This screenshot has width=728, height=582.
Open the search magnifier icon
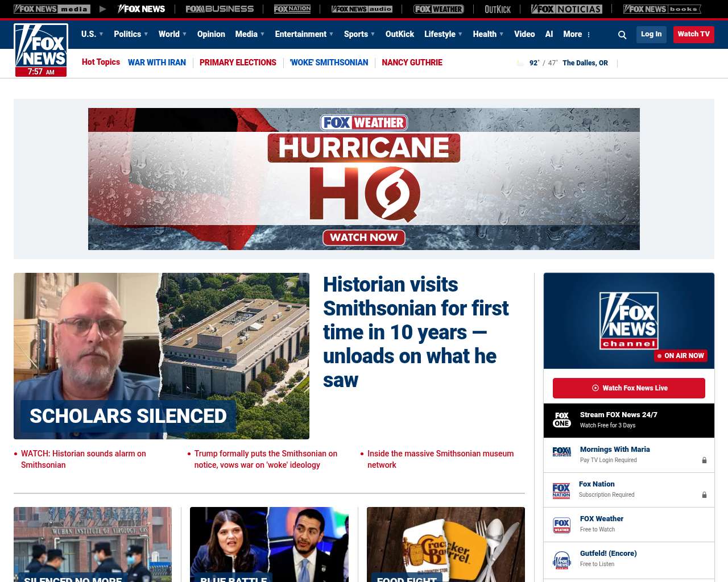click(x=622, y=35)
